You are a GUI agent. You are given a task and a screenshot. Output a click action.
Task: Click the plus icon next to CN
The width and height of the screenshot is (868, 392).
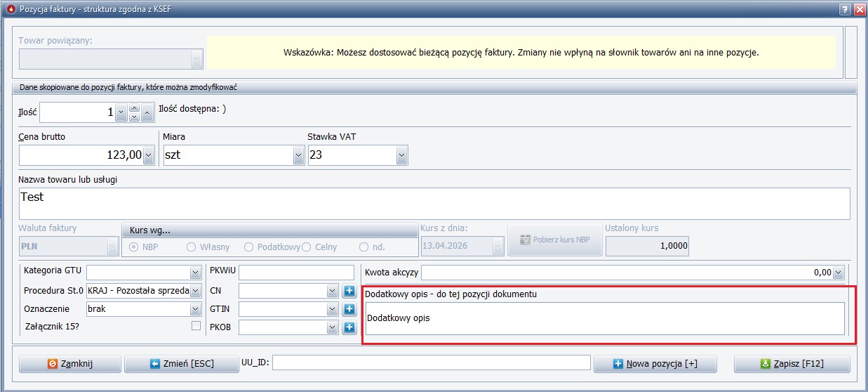(x=349, y=291)
